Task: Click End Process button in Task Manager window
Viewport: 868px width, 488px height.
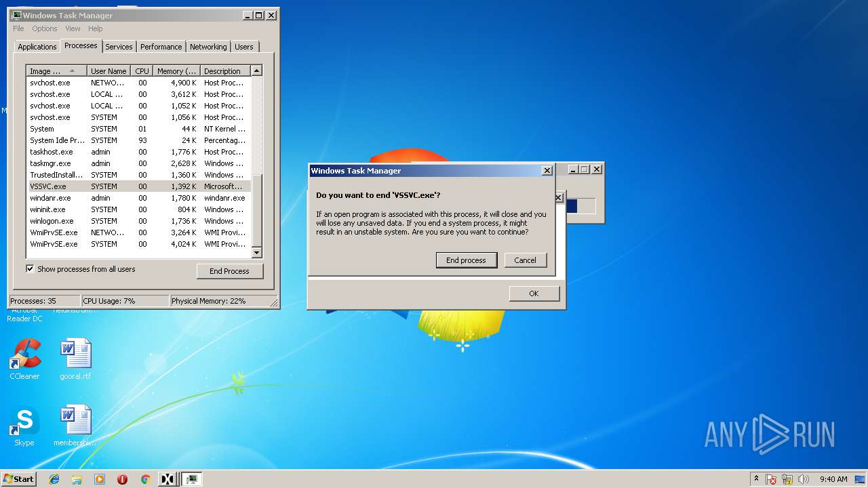Action: click(x=229, y=271)
